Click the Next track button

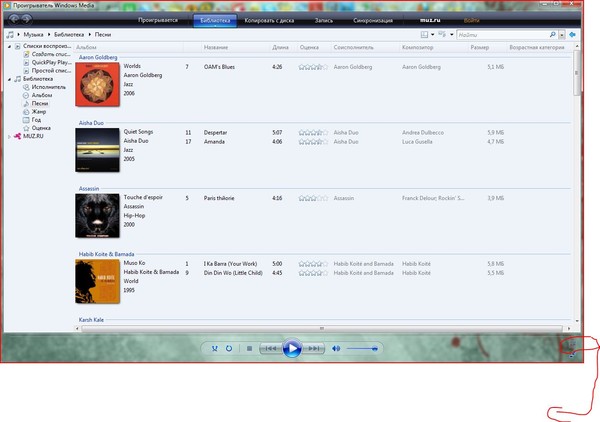pos(313,349)
